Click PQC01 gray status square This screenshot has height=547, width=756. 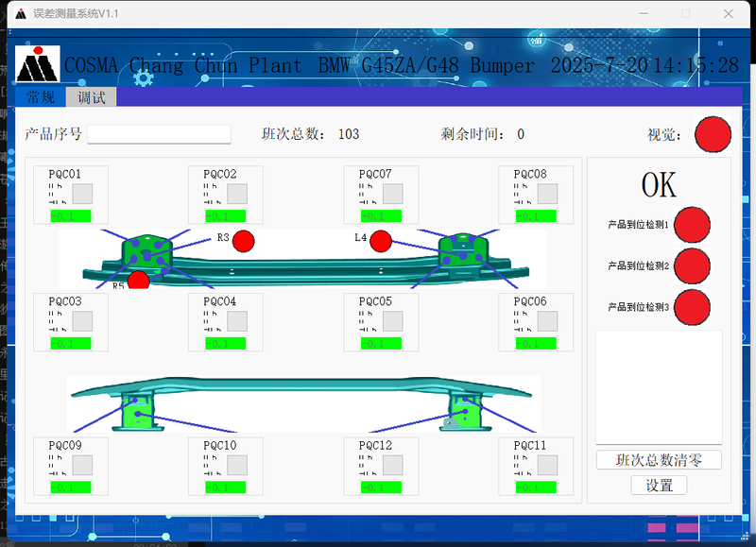pos(82,194)
